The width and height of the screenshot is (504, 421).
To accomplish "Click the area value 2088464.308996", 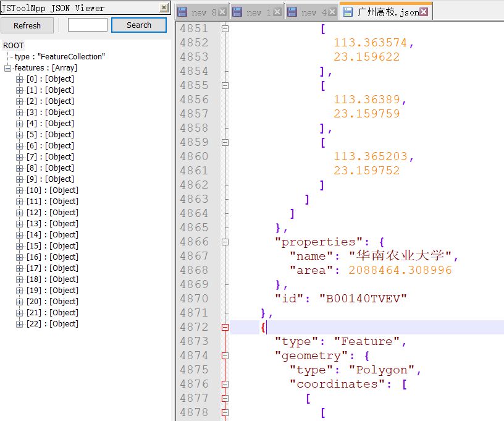I will 400,270.
